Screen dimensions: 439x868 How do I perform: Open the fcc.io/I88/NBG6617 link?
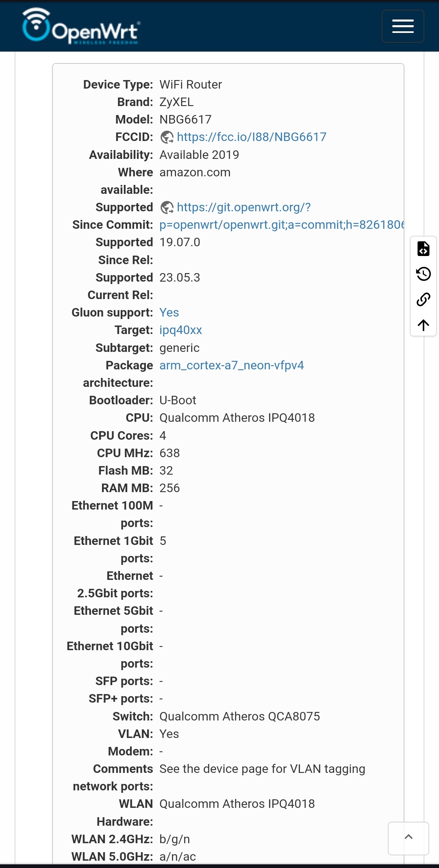(x=252, y=137)
